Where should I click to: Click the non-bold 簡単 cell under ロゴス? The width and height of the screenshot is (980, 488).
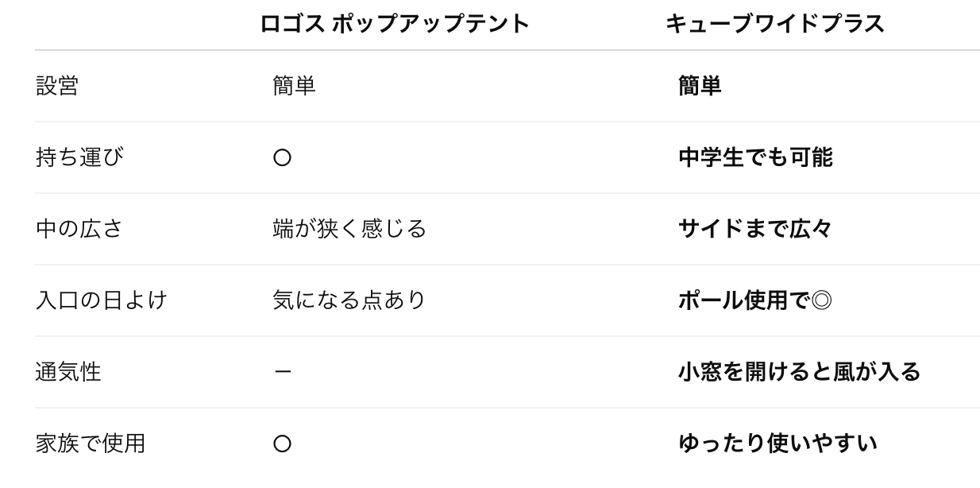294,86
